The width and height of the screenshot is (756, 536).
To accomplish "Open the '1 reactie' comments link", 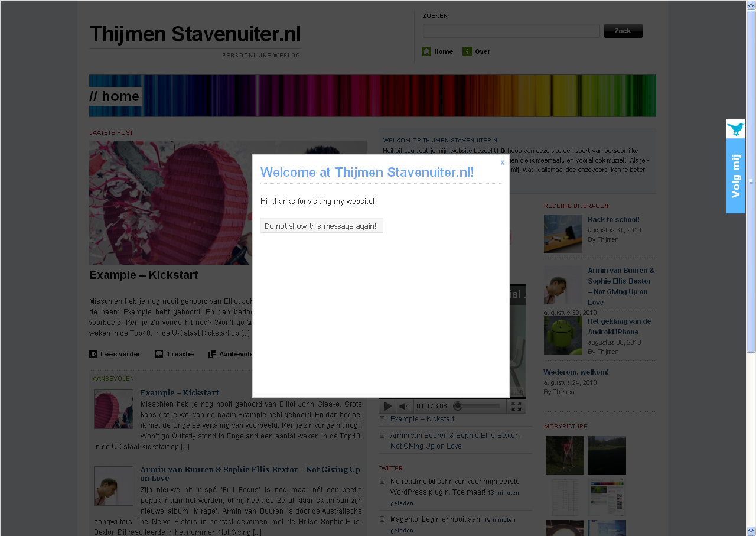I will (180, 354).
